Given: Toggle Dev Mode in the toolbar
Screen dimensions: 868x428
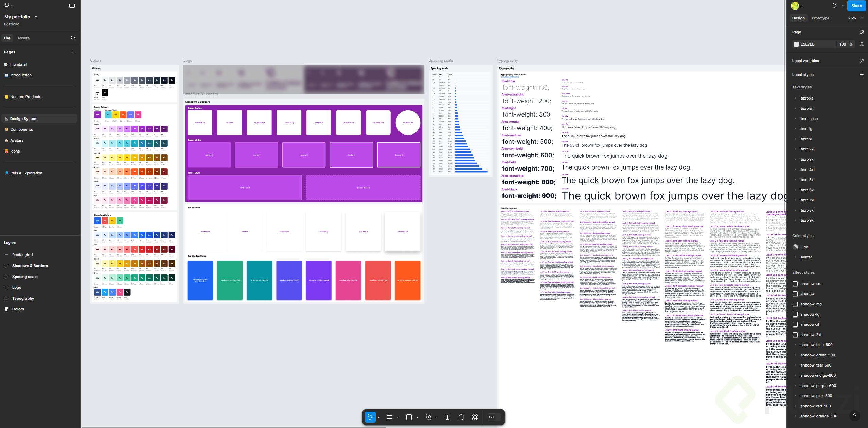Looking at the screenshot, I should coord(492,417).
